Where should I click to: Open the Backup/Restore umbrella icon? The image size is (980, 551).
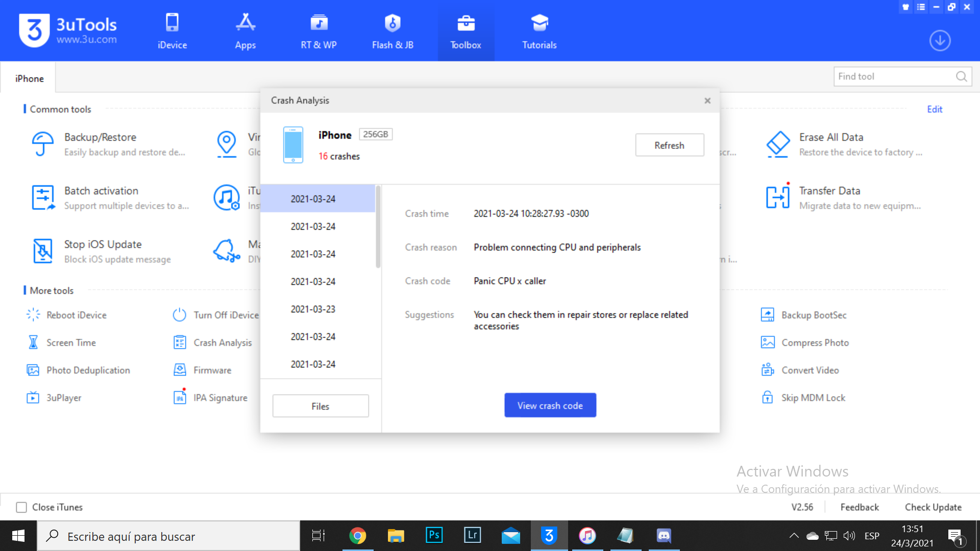[x=43, y=144]
